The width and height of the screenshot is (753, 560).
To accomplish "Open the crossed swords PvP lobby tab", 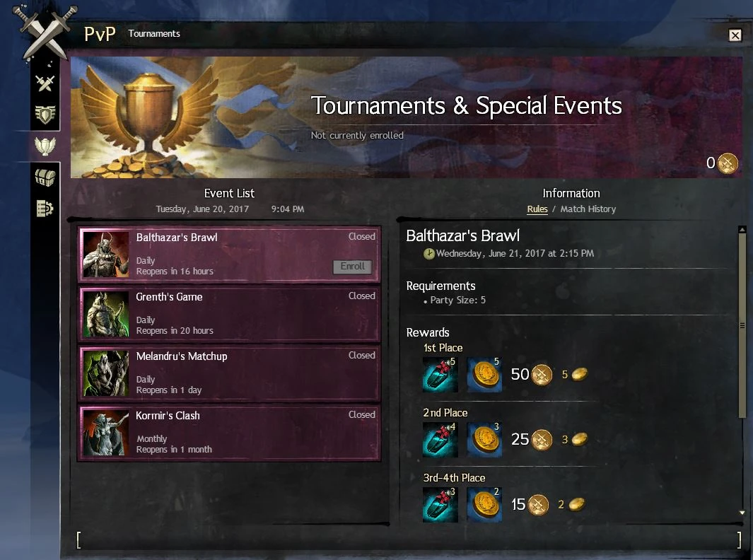I will pyautogui.click(x=45, y=83).
